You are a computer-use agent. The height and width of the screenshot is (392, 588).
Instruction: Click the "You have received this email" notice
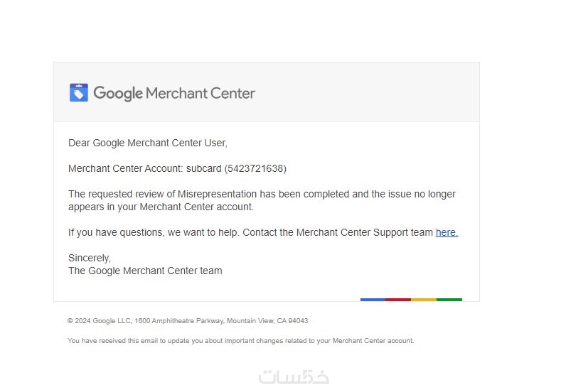pyautogui.click(x=241, y=341)
